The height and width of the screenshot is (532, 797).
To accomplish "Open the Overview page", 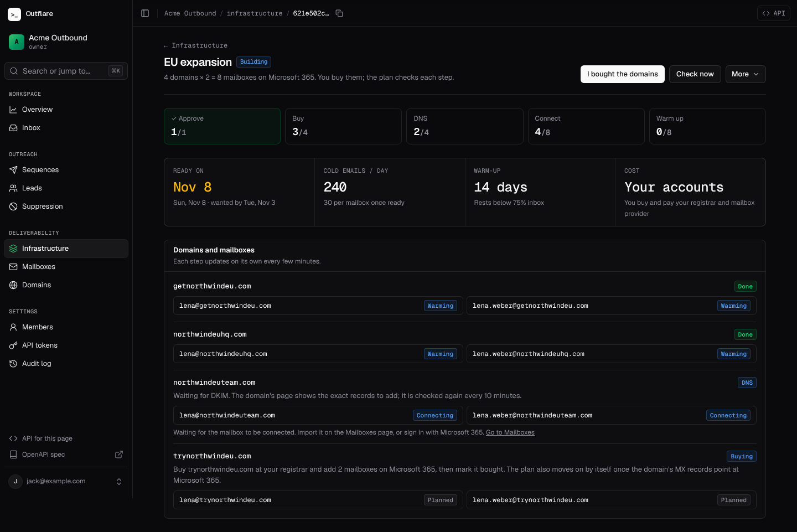I will 66,110.
